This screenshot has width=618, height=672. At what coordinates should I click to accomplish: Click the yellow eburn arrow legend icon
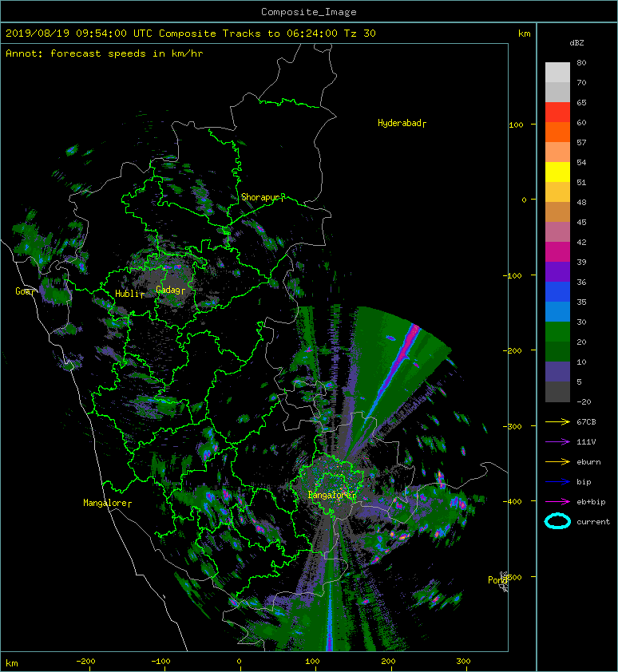(x=557, y=462)
